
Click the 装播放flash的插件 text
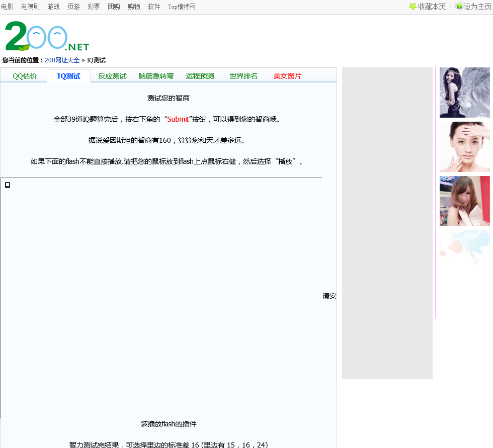168,424
